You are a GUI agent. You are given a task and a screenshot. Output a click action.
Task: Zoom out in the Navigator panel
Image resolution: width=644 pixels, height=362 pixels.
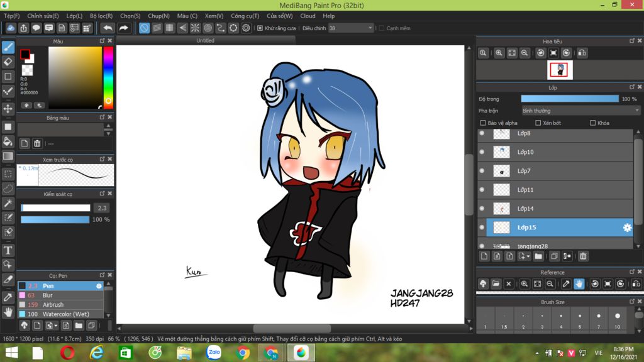(x=525, y=53)
